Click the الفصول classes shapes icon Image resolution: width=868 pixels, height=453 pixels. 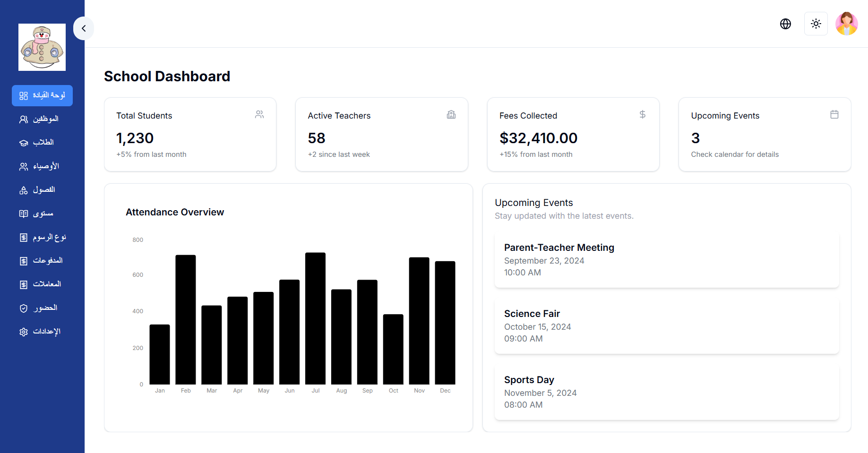pos(24,190)
